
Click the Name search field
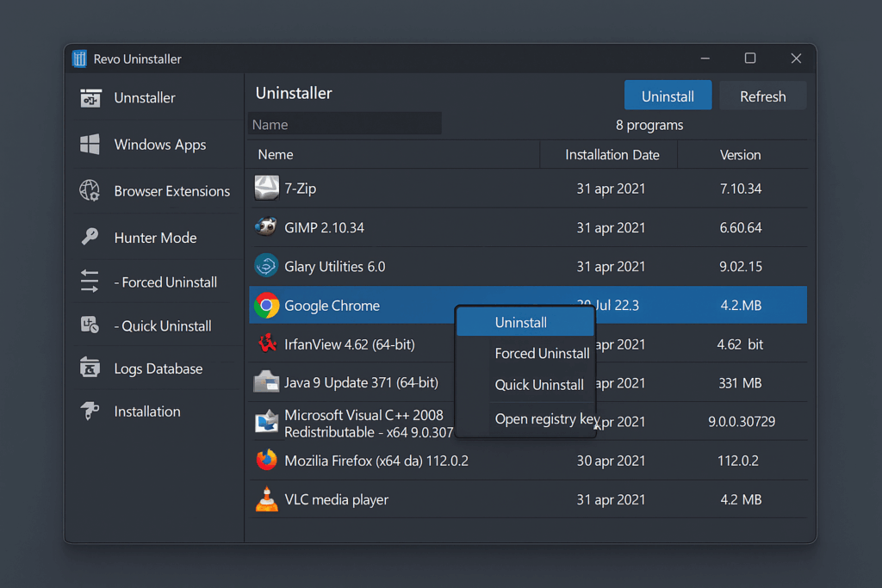[345, 123]
